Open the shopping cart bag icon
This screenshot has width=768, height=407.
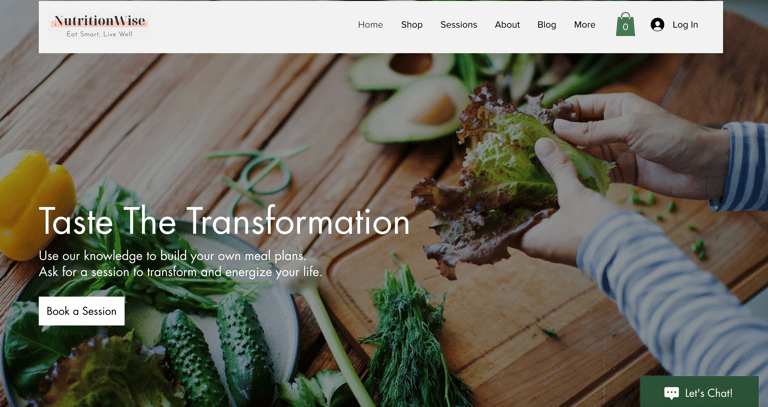(625, 24)
